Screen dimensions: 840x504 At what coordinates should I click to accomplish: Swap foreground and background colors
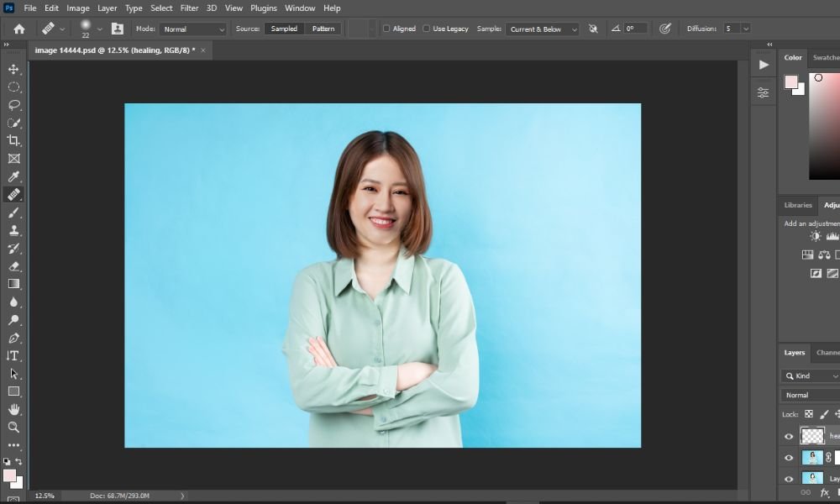(x=18, y=461)
